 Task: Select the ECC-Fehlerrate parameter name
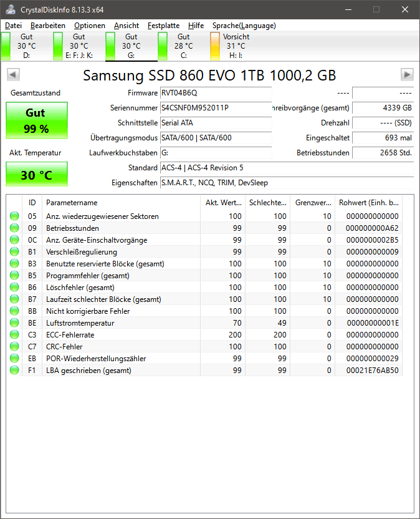pos(70,335)
